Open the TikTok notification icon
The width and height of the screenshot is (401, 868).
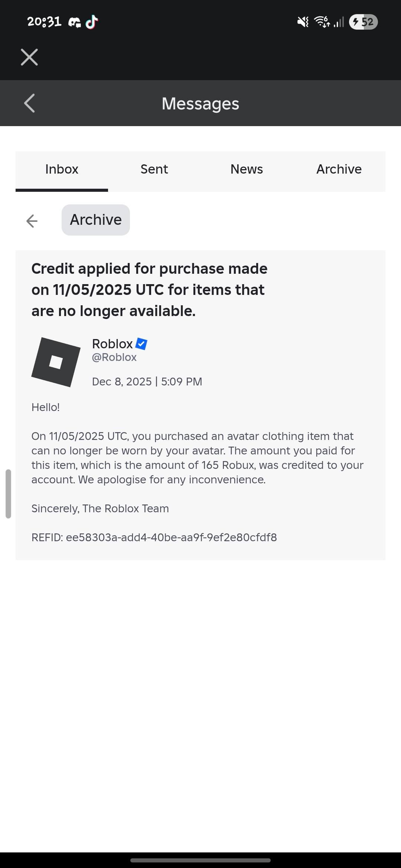click(x=92, y=22)
